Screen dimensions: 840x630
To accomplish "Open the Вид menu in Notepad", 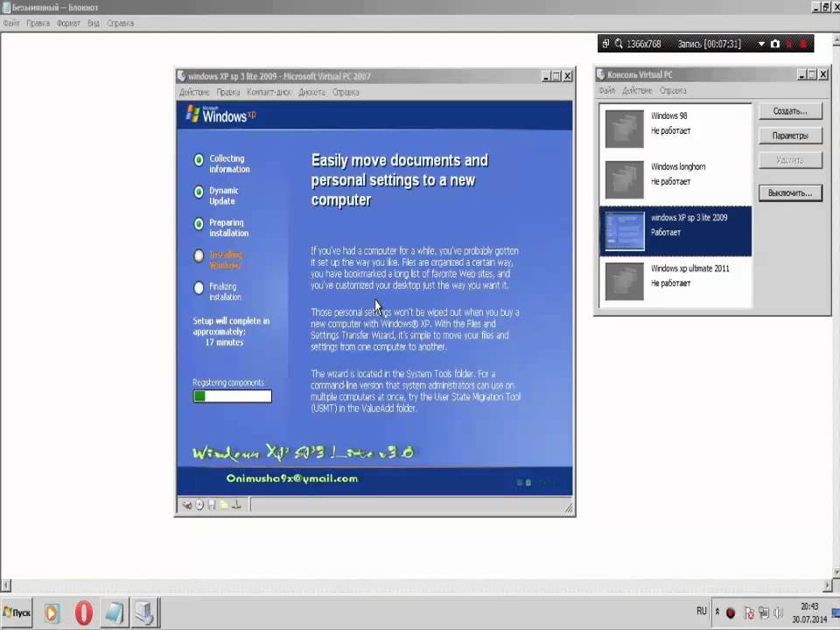I will [94, 23].
